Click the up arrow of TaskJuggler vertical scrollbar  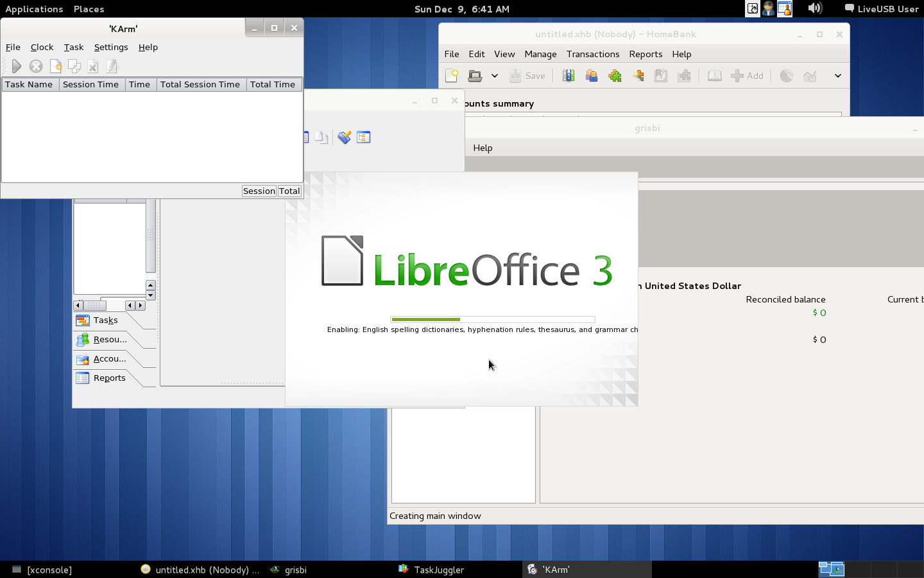(151, 285)
